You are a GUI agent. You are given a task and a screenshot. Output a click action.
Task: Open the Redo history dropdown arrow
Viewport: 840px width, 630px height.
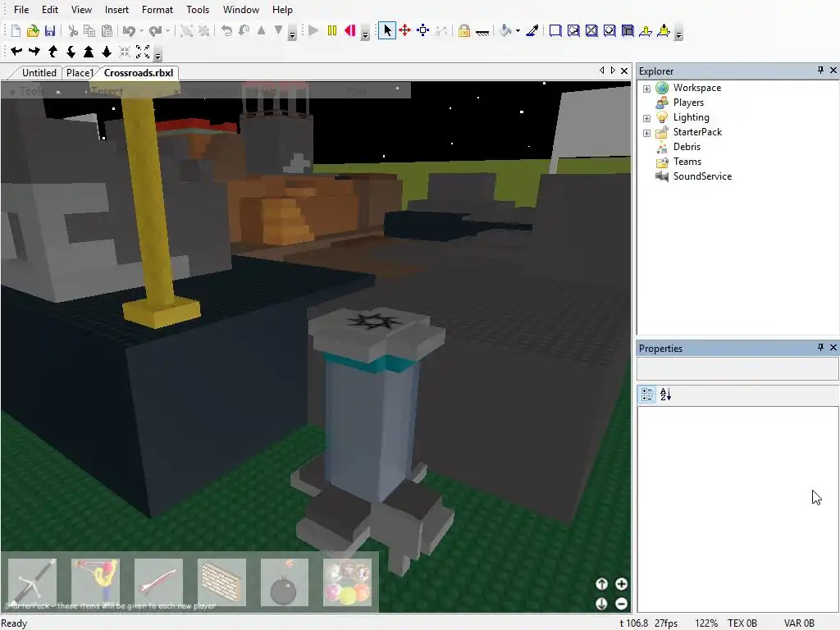click(x=167, y=31)
